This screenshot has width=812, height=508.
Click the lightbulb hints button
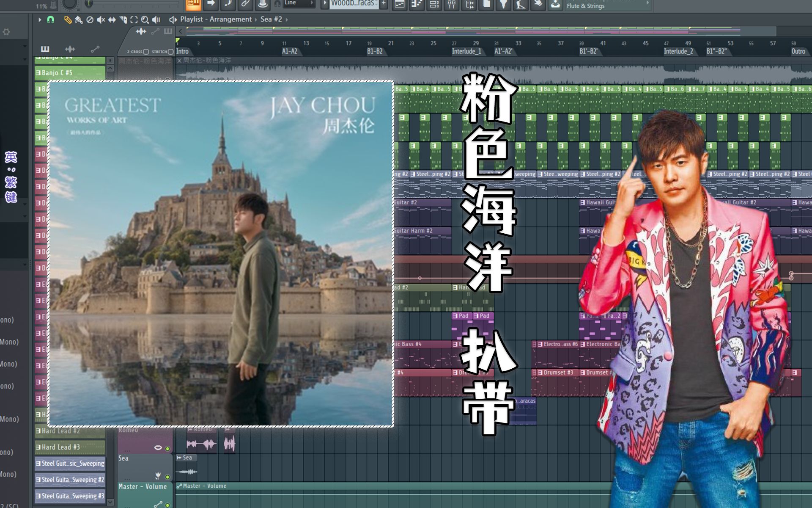tap(504, 4)
